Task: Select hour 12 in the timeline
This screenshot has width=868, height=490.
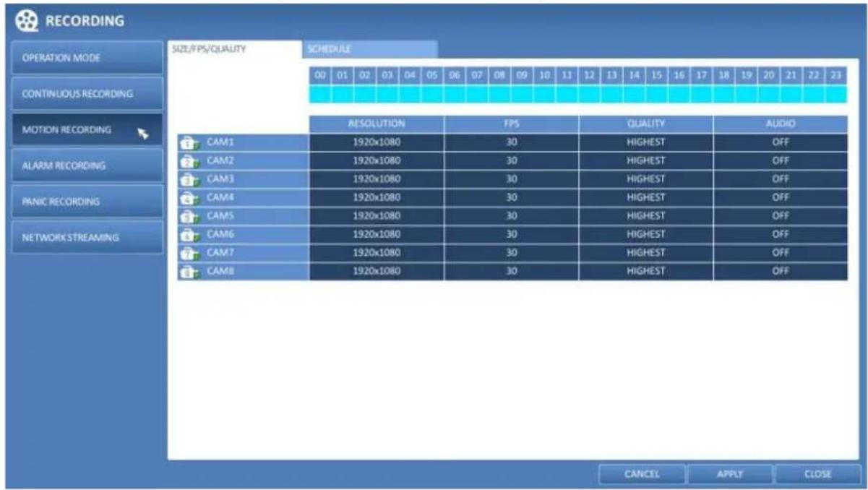Action: [589, 76]
